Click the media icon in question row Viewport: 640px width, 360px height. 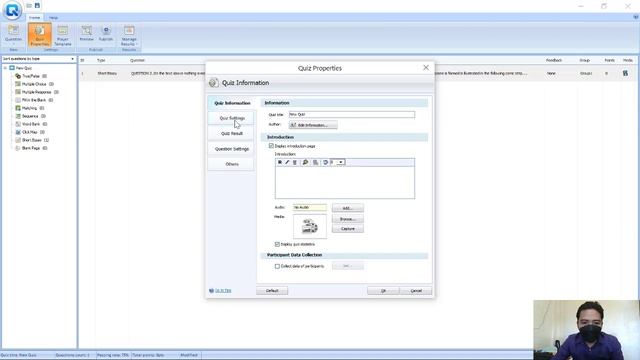pos(625,73)
